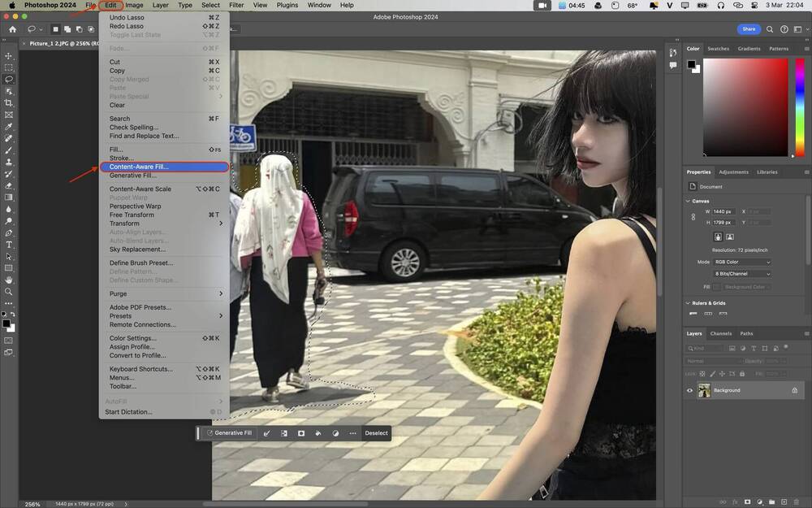This screenshot has height=508, width=812.
Task: Open the 8 Bits/Channel dropdown
Action: tap(741, 274)
